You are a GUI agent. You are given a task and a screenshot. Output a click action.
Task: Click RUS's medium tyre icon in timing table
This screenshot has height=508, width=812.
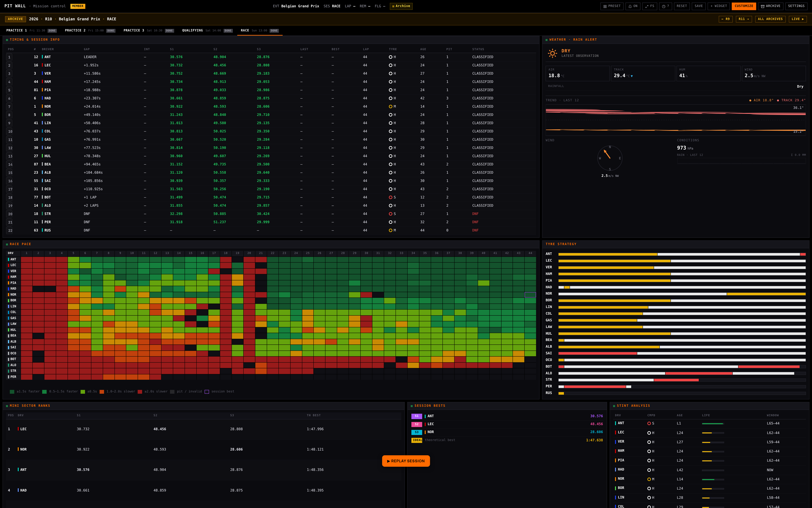pyautogui.click(x=390, y=230)
